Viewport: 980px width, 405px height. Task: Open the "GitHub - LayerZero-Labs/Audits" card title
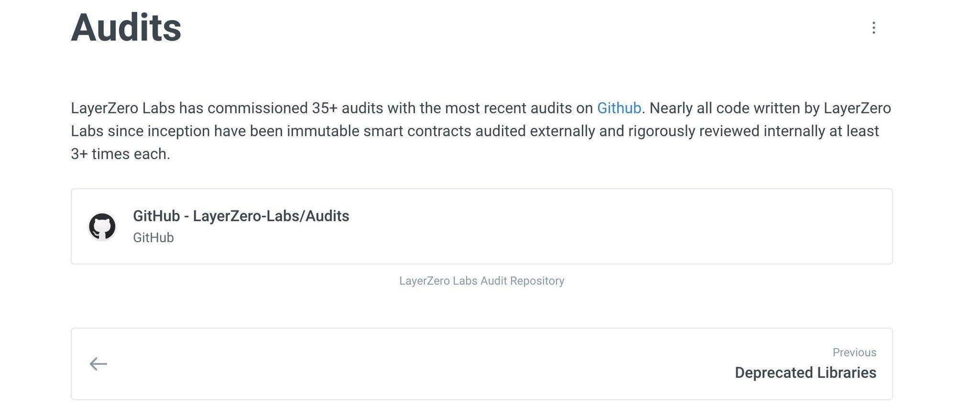(x=241, y=216)
